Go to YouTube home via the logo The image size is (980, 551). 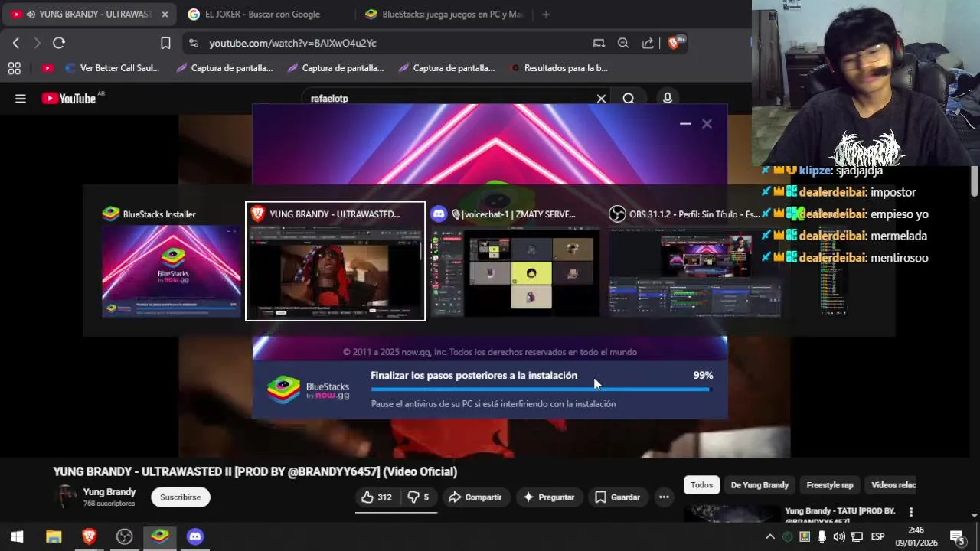coord(68,99)
